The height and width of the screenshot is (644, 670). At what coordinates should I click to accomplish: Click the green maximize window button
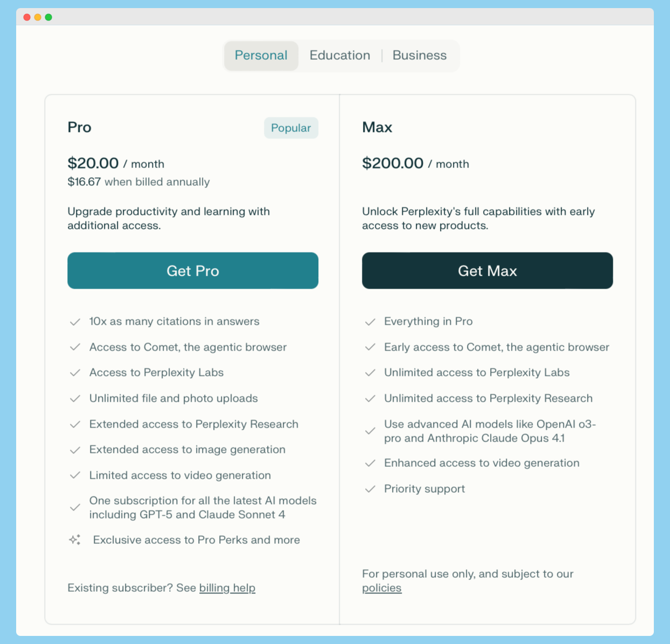(x=48, y=17)
